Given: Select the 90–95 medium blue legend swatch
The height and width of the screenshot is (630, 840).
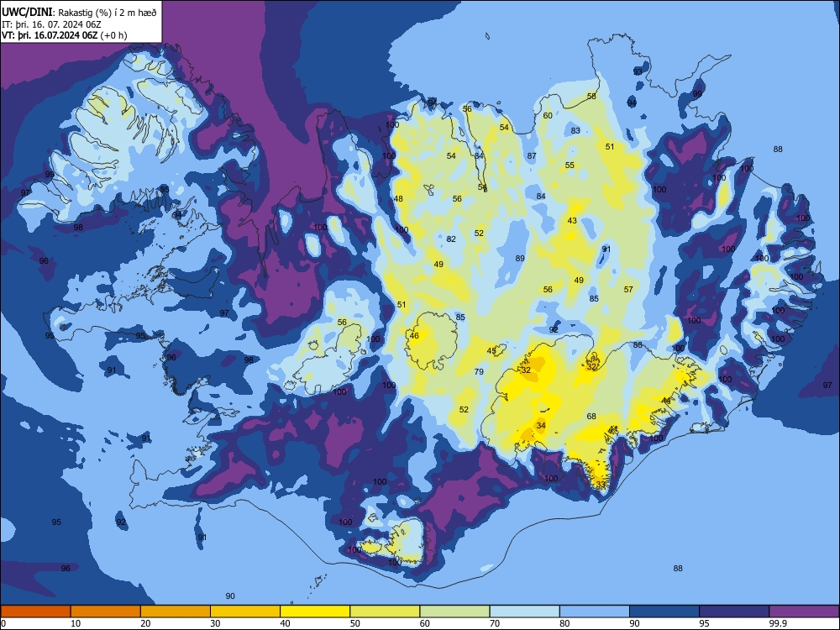Looking at the screenshot, I should tap(664, 612).
